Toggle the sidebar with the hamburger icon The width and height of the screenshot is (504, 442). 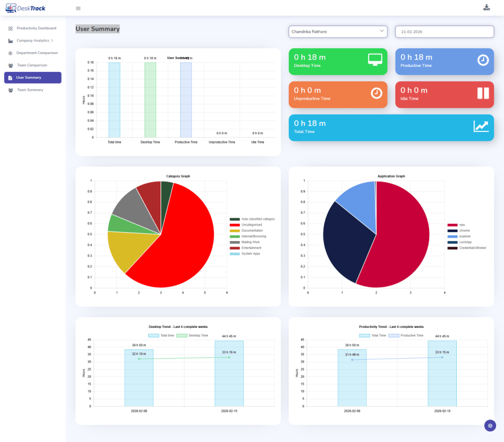tap(78, 8)
